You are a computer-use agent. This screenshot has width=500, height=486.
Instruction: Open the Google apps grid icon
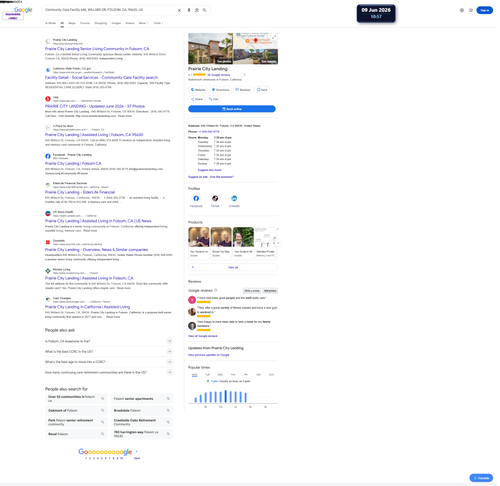[x=471, y=10]
